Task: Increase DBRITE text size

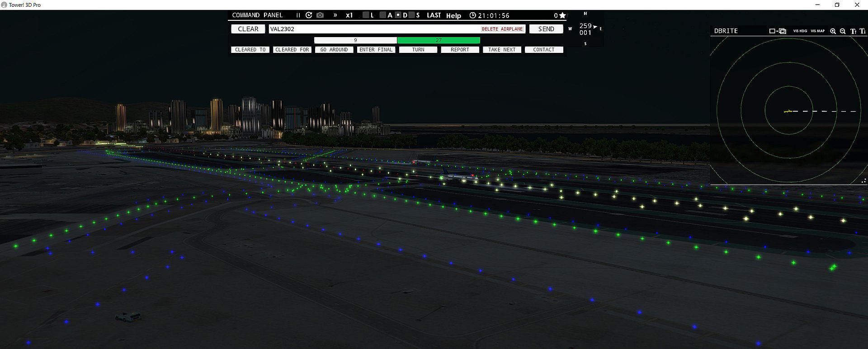Action: [853, 31]
